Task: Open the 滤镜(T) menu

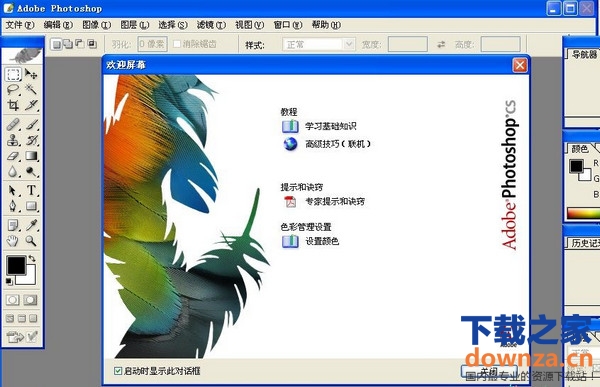Action: 211,25
